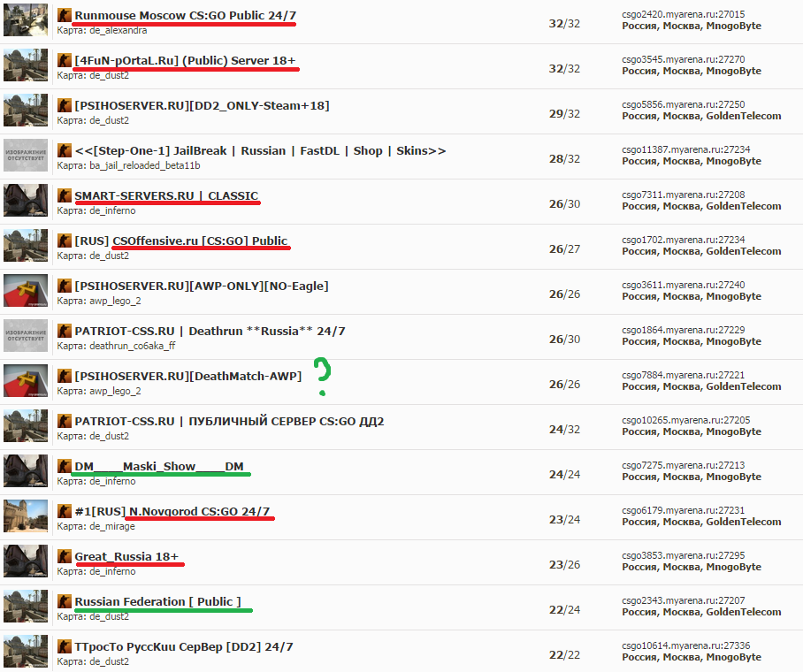Click map thumbnail for PSIHOSERVER DD2_ONLY server
803x672 pixels.
[x=26, y=111]
